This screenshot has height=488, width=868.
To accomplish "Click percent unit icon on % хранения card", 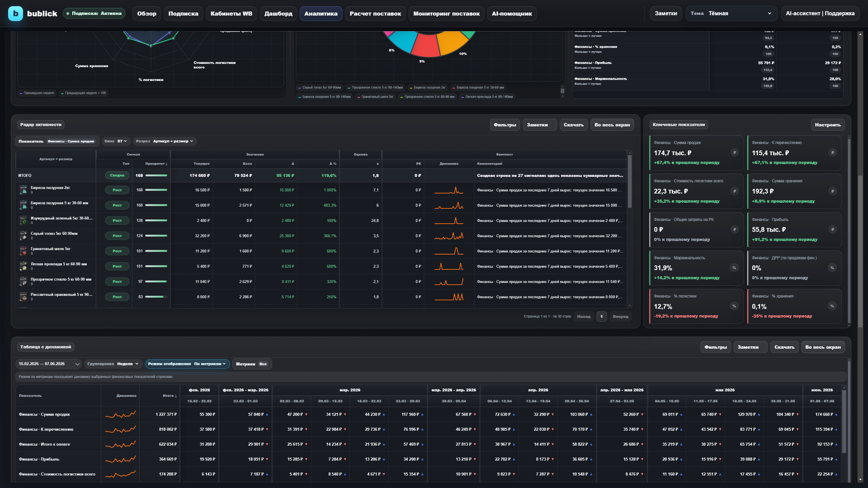I will click(x=832, y=306).
